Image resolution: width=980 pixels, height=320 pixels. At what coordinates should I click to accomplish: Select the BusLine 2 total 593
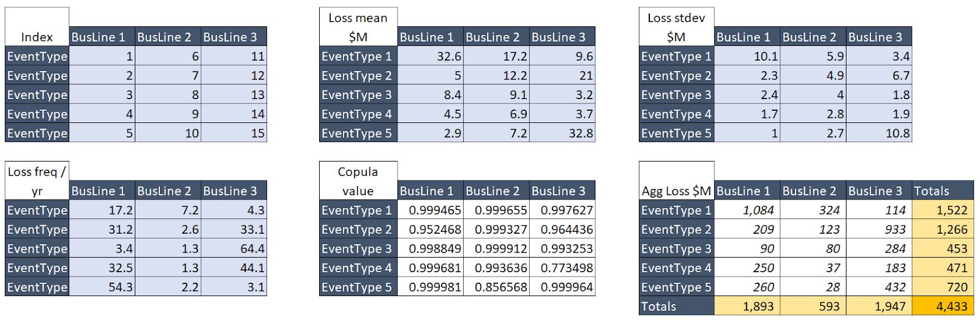click(813, 306)
